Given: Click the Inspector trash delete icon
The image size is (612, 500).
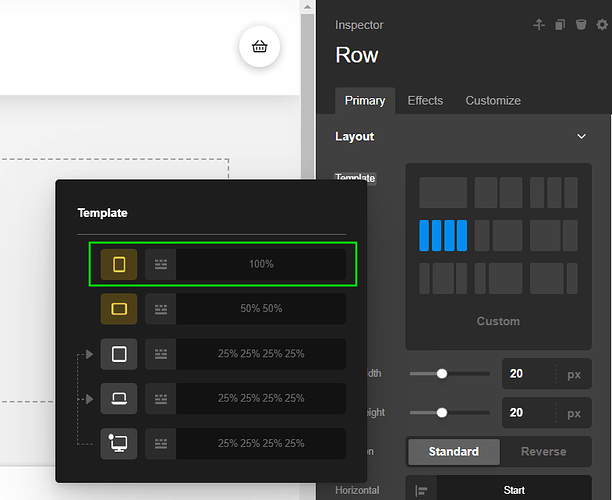Looking at the screenshot, I should (x=581, y=25).
